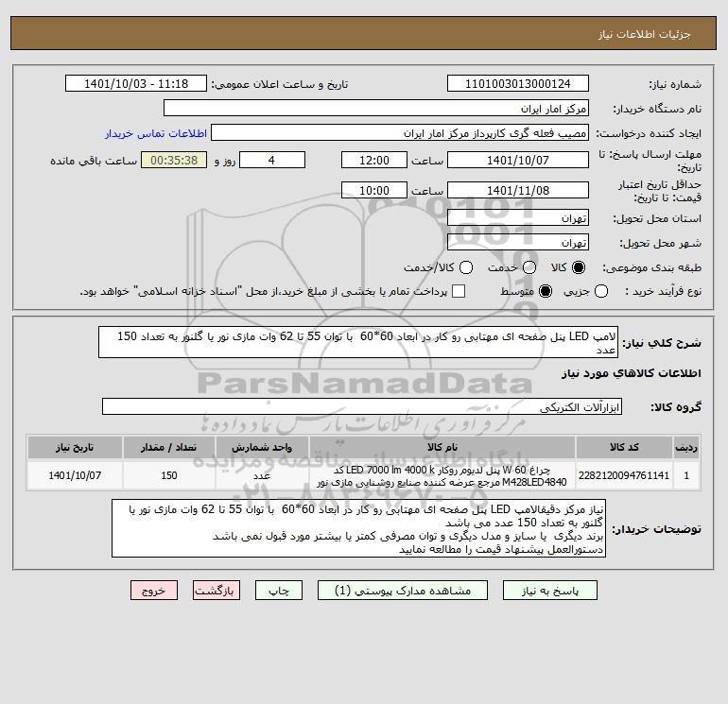Screen dimensions: 728x704
Task: Click the buyer notes text area
Action: coord(358,529)
